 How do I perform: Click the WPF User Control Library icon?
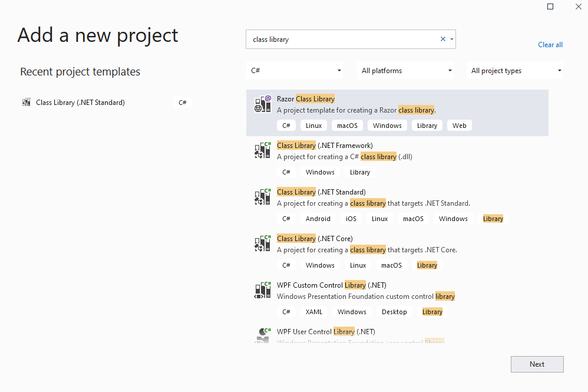(263, 335)
